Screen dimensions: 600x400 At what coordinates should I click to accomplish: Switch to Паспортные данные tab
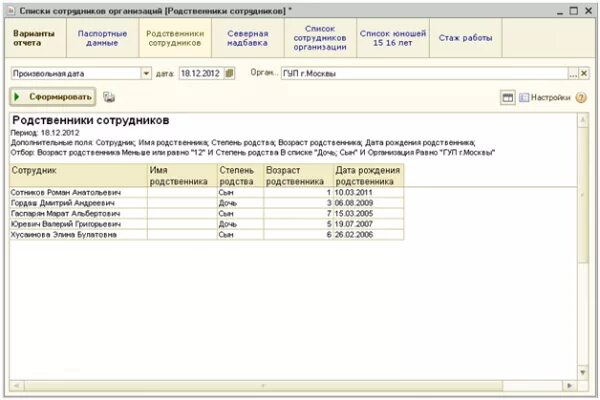[102, 38]
